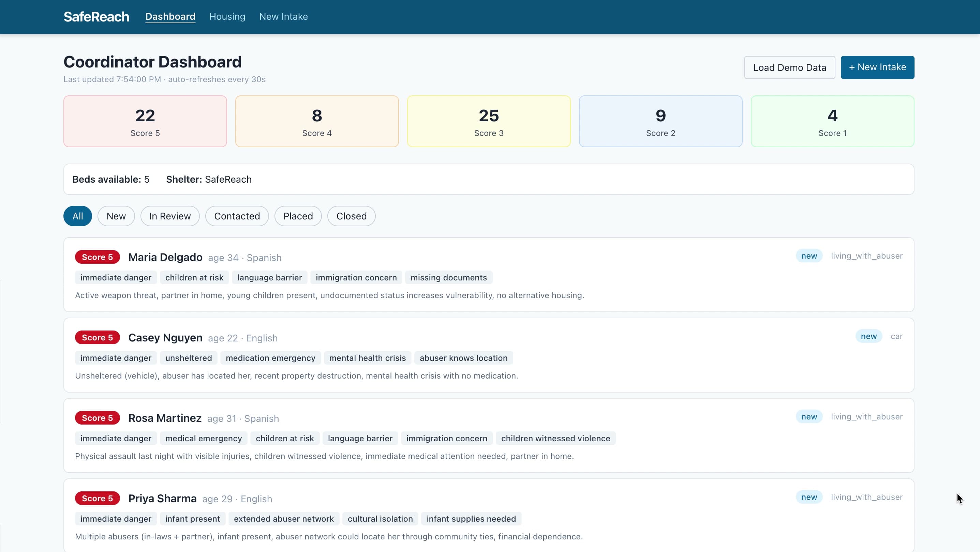Image resolution: width=980 pixels, height=552 pixels.
Task: Open Rosa Martinez's case name
Action: pos(165,418)
